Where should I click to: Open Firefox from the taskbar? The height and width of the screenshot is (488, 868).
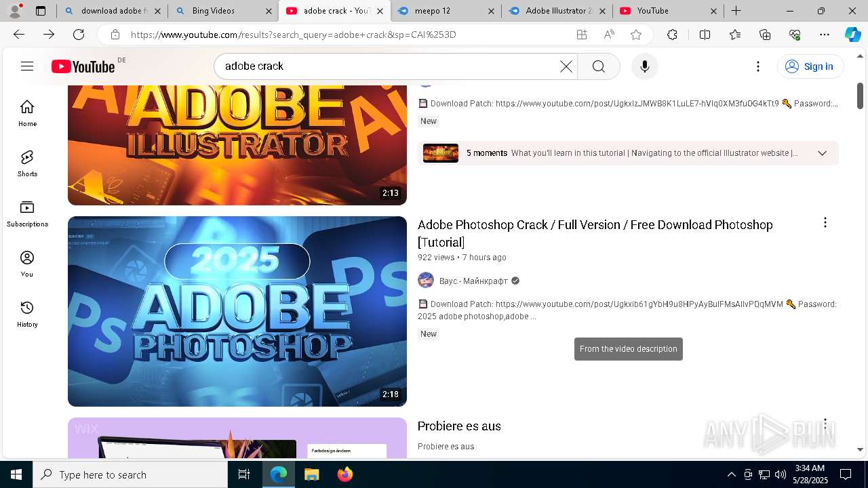pyautogui.click(x=345, y=474)
